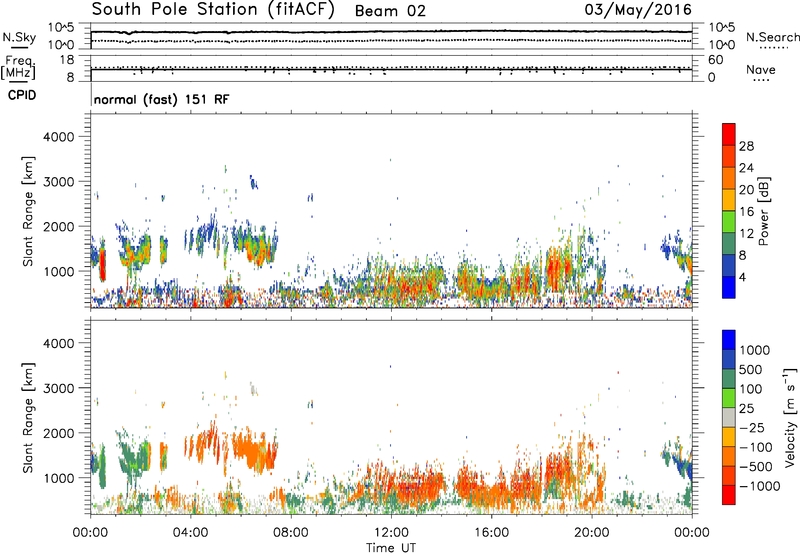Screen dimensions: 800x554
Task: Click the 'CPID' label
Action: [22, 95]
